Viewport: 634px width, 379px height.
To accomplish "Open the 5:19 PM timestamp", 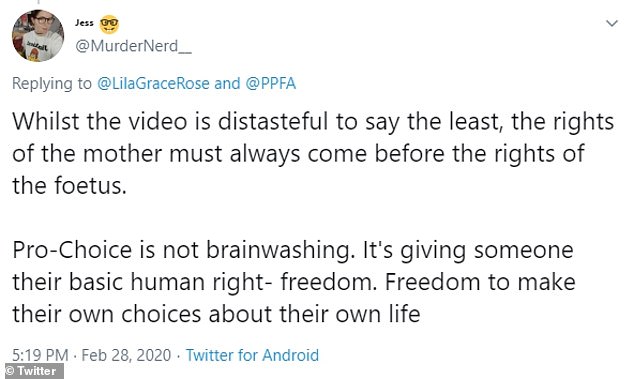I will tap(40, 356).
